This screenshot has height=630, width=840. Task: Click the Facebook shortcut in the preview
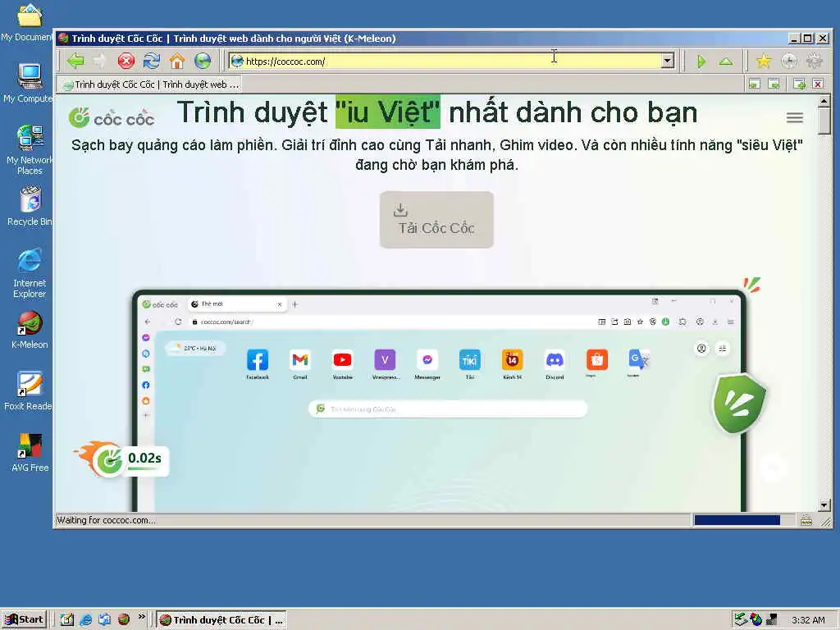[257, 364]
